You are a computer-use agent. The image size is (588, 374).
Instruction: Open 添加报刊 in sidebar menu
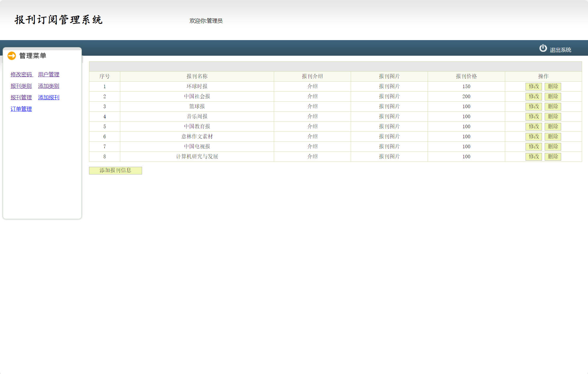coord(49,98)
